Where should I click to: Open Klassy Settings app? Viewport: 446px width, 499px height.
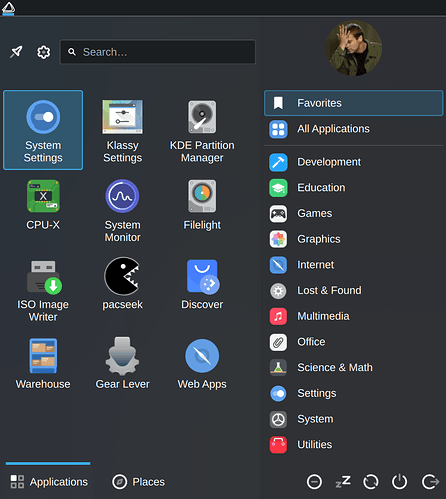(123, 130)
